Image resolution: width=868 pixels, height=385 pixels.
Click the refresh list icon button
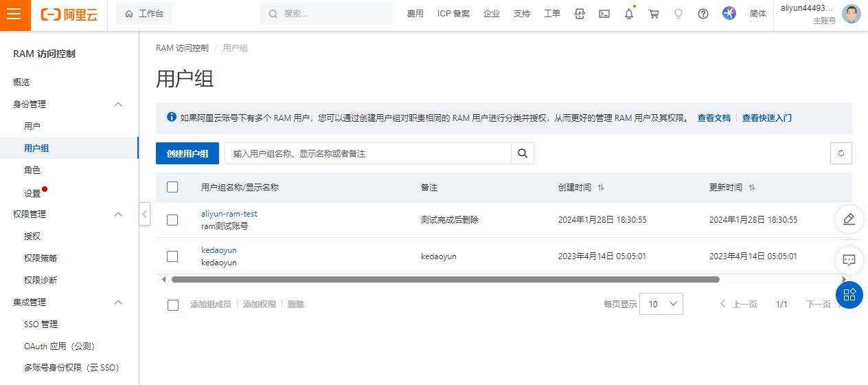click(x=841, y=154)
